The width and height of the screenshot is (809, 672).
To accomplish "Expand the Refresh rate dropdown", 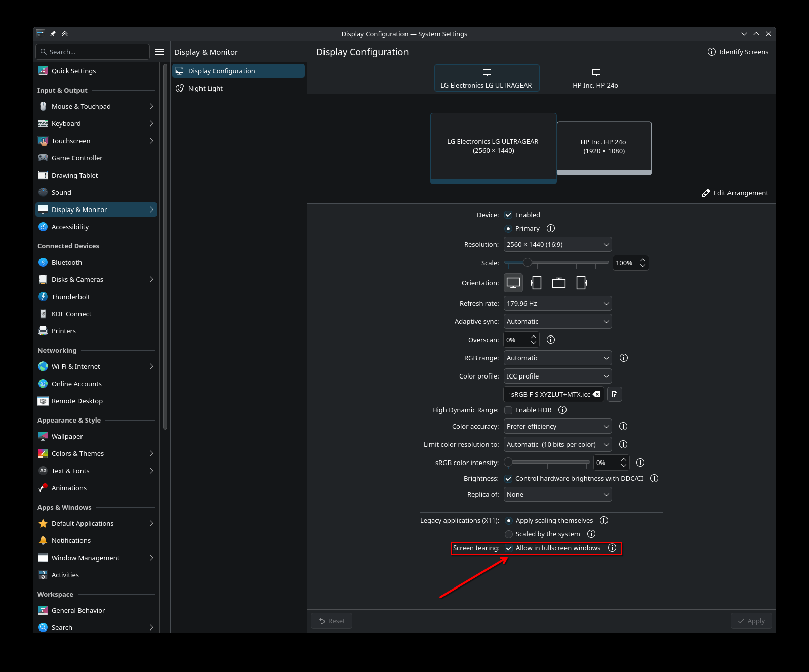I will coord(557,303).
